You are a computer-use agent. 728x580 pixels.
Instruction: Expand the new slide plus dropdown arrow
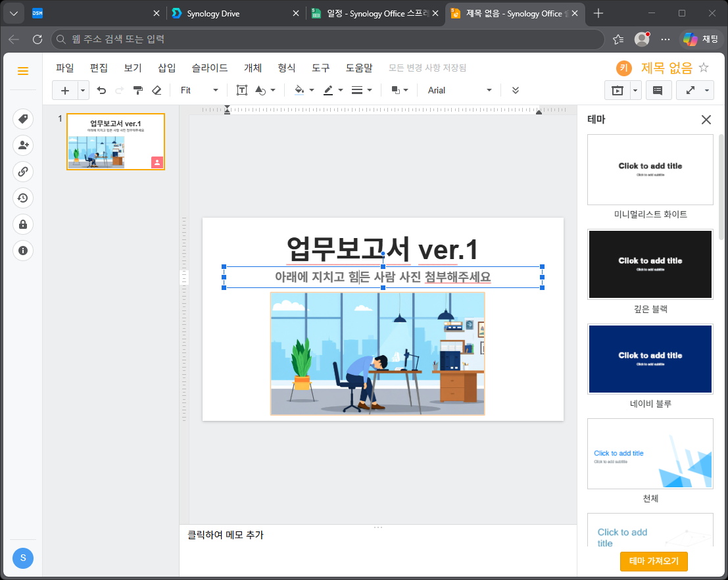point(83,91)
